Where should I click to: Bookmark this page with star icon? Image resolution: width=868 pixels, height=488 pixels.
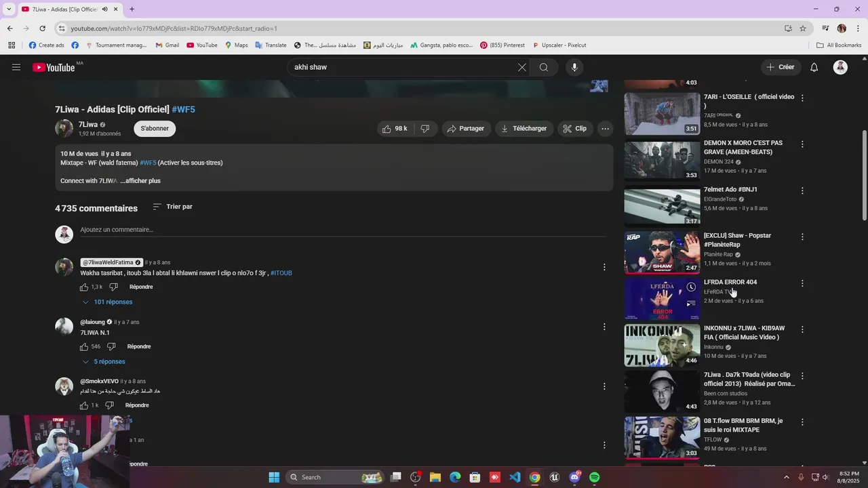tap(803, 28)
